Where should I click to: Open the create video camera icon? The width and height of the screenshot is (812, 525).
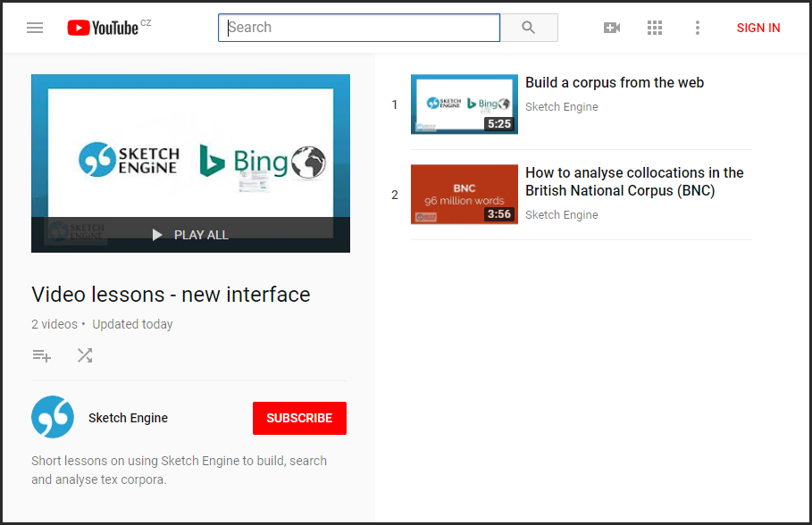coord(612,28)
